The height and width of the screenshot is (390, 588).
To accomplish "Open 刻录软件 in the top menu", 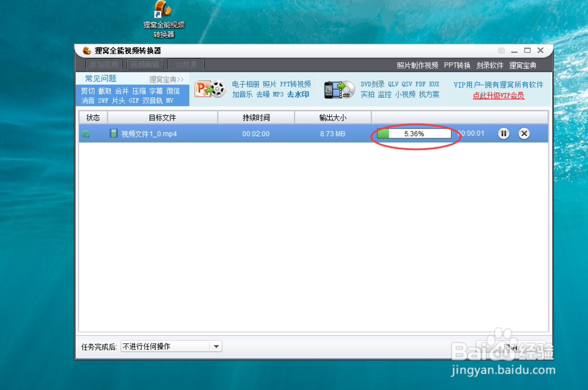I will (x=490, y=66).
